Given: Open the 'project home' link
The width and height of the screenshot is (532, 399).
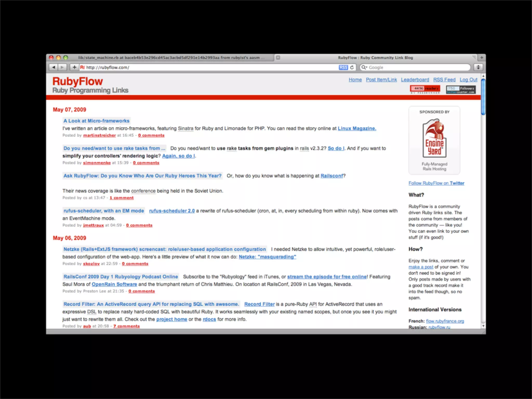Looking at the screenshot, I should pos(172,319).
